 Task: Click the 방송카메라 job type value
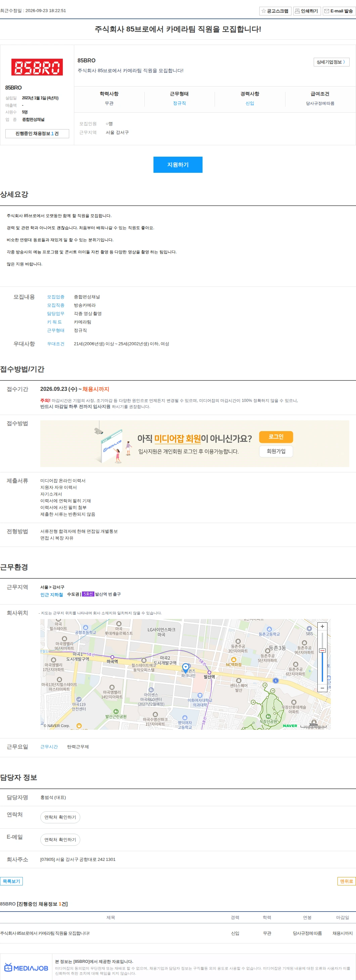point(85,305)
